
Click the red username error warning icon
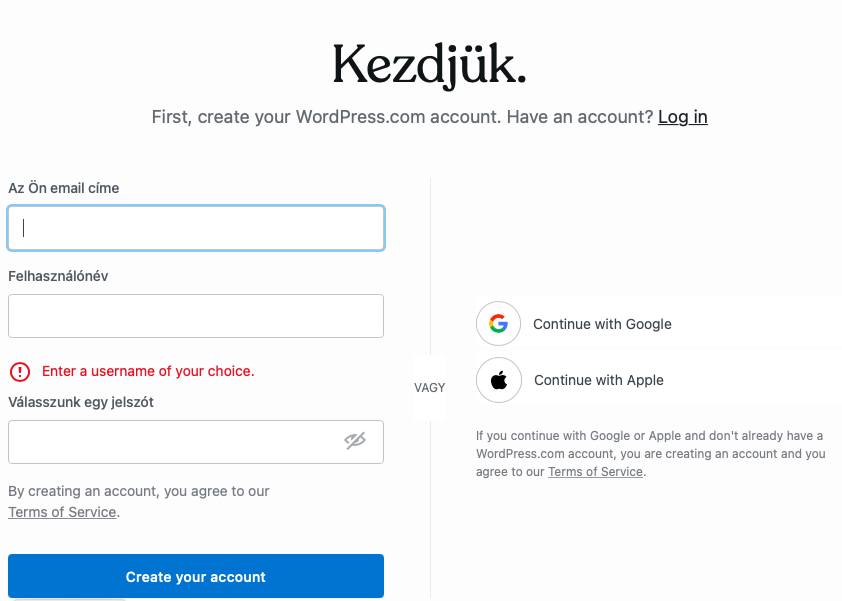20,371
